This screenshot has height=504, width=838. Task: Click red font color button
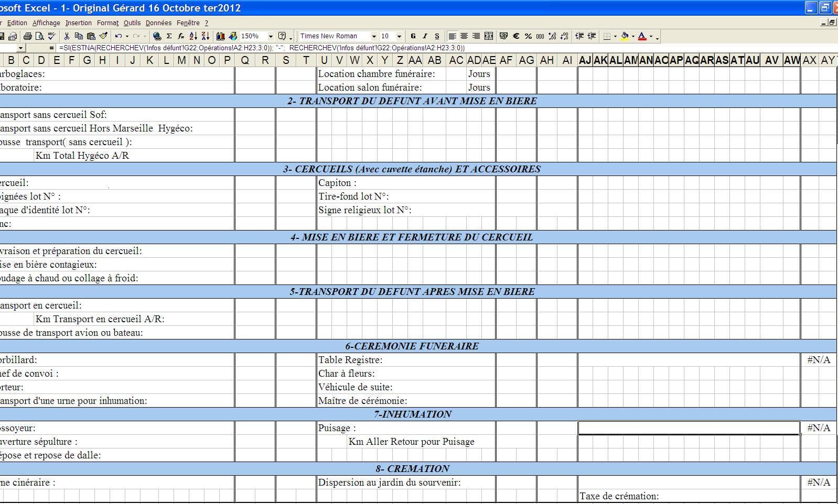642,36
